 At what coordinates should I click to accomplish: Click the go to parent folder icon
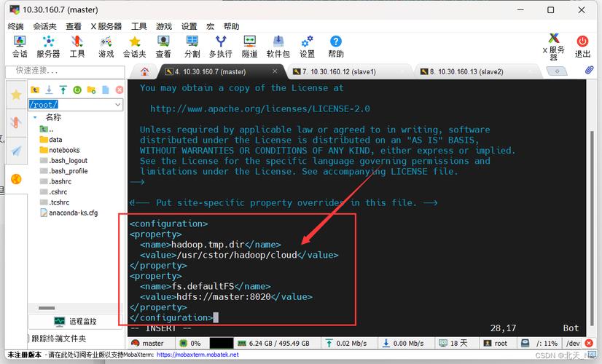coord(35,90)
